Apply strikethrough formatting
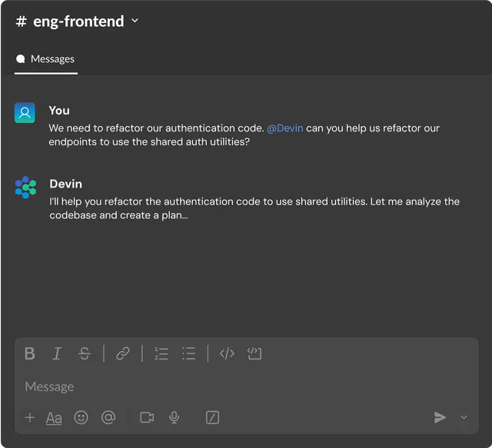Image resolution: width=492 pixels, height=448 pixels. click(85, 353)
